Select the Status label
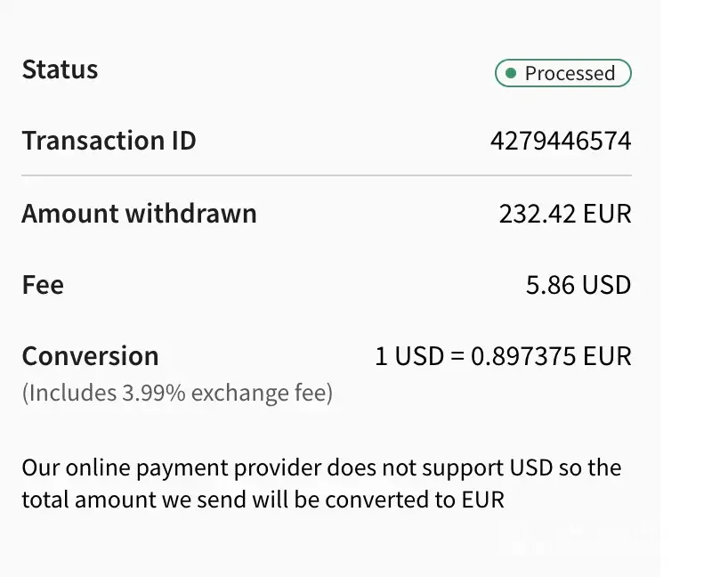 tap(60, 69)
